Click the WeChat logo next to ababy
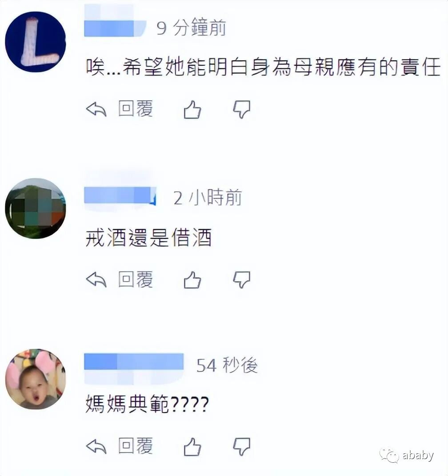This screenshot has height=476, width=448. pyautogui.click(x=389, y=456)
